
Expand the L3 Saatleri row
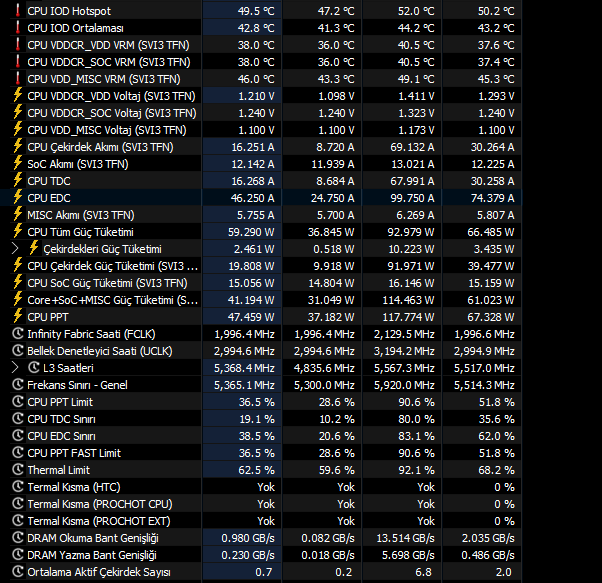(15, 368)
